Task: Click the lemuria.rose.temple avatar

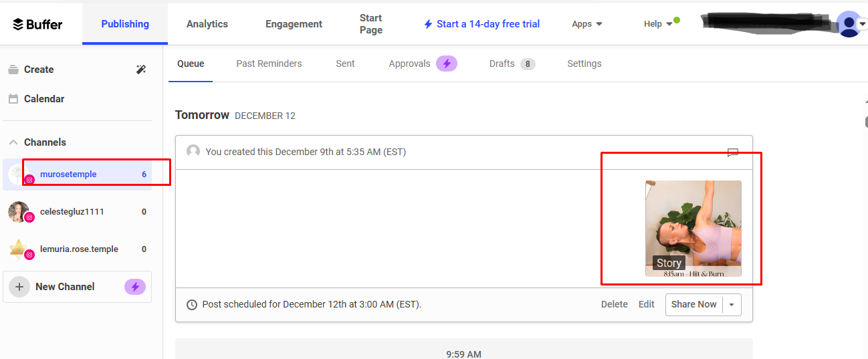Action: (x=18, y=249)
